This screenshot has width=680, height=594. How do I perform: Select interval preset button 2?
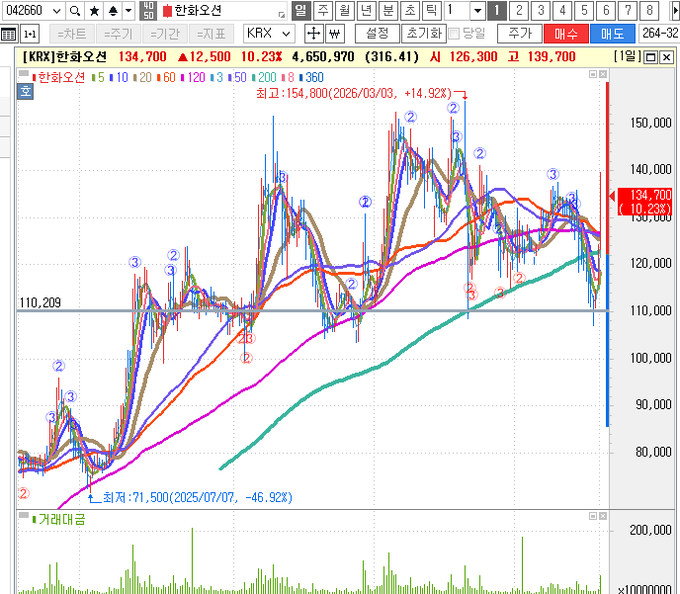(519, 10)
